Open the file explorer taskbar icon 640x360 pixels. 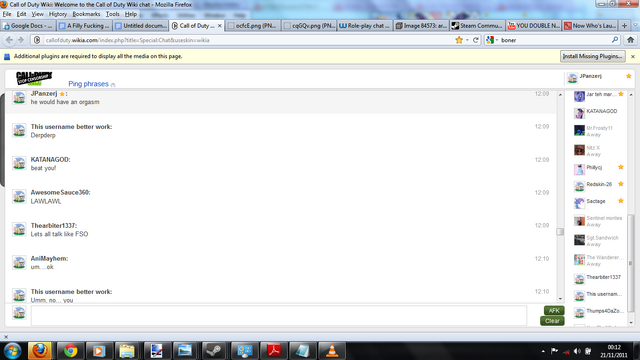tap(127, 351)
